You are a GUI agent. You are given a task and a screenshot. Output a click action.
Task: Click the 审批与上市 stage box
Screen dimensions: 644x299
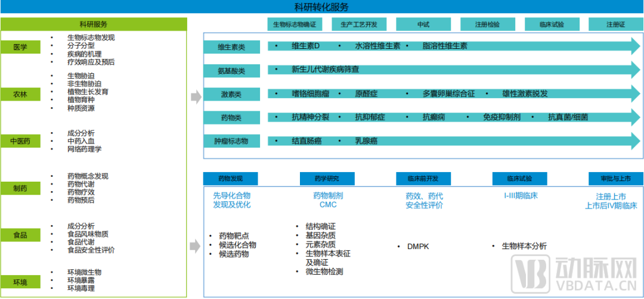(x=616, y=179)
